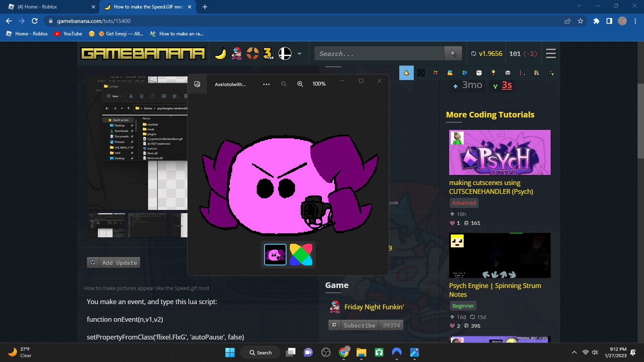Open GameBanana notifications bell

406,73
